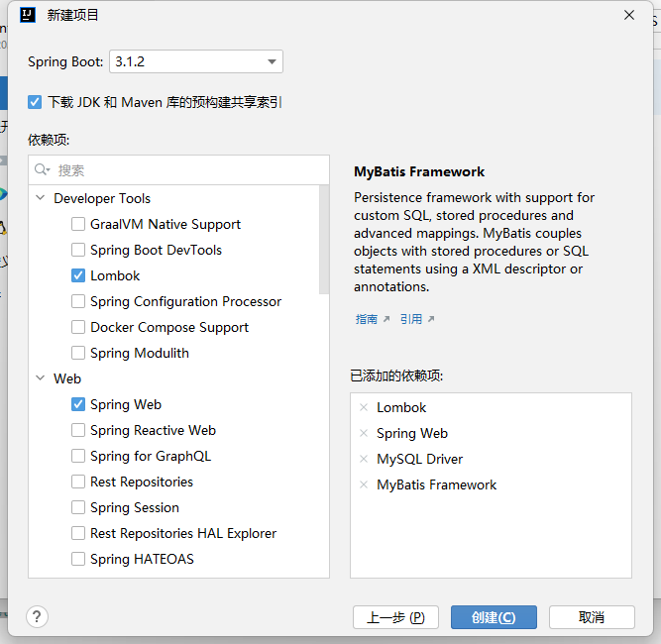Check Spring Session dependency
Viewport: 661px width, 644px height.
[x=78, y=507]
